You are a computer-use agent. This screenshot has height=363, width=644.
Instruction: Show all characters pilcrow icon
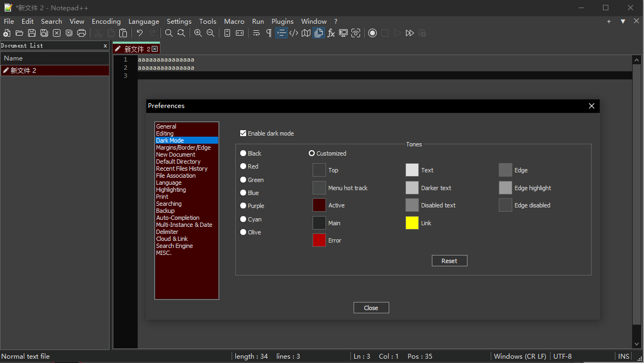[269, 33]
